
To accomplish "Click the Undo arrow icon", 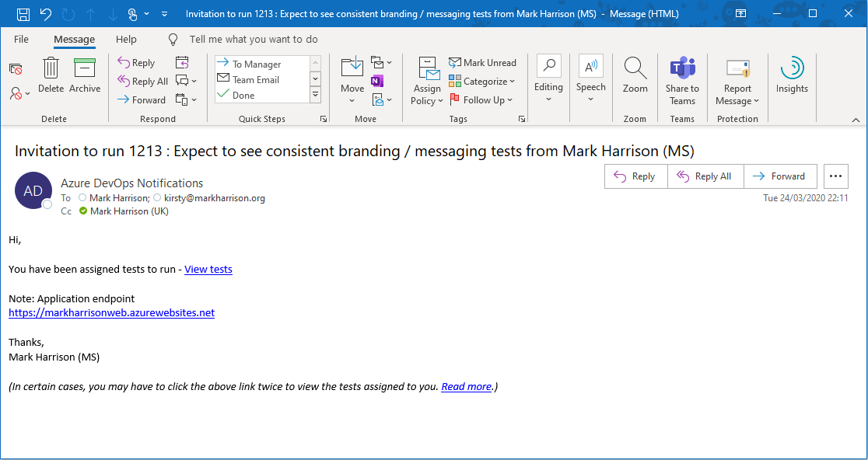I will [x=46, y=14].
